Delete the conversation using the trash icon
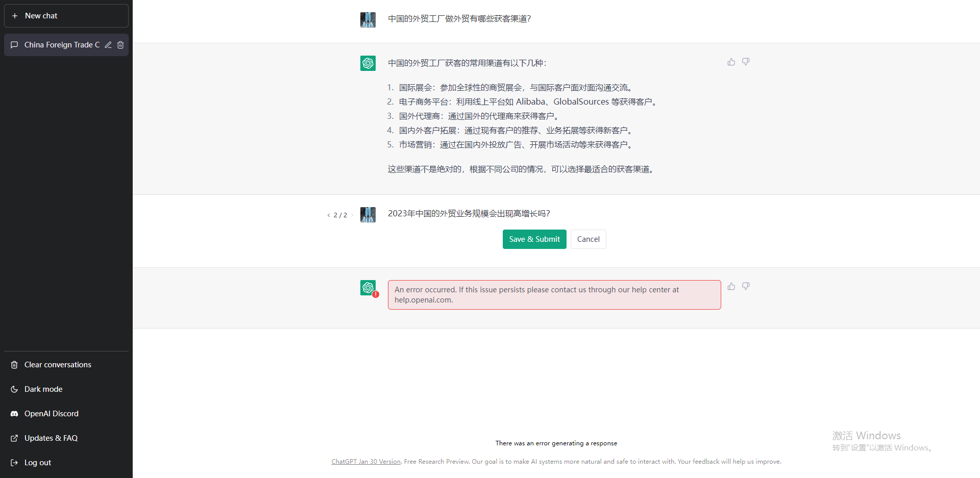 pos(120,45)
